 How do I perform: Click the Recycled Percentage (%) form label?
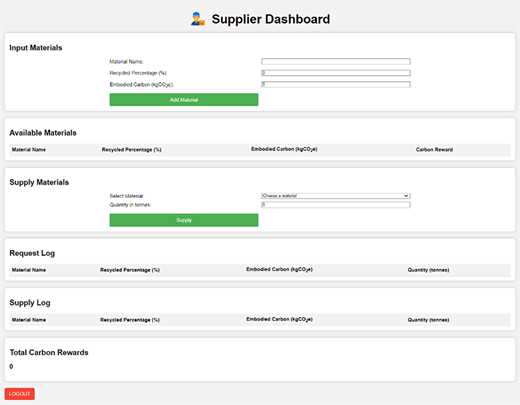(x=138, y=73)
